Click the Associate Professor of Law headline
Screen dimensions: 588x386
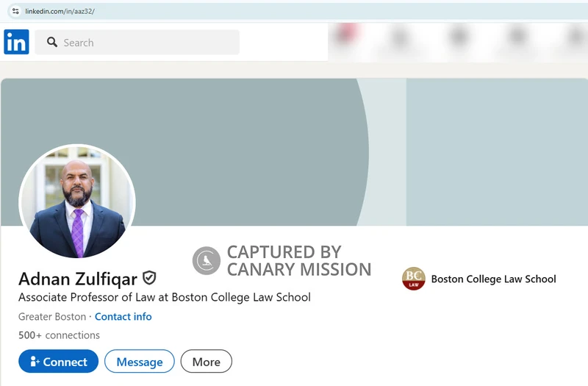tap(164, 297)
